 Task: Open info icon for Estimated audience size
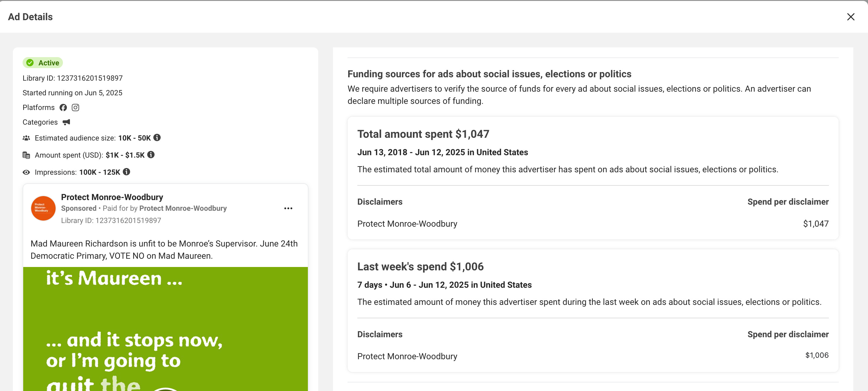(x=157, y=137)
